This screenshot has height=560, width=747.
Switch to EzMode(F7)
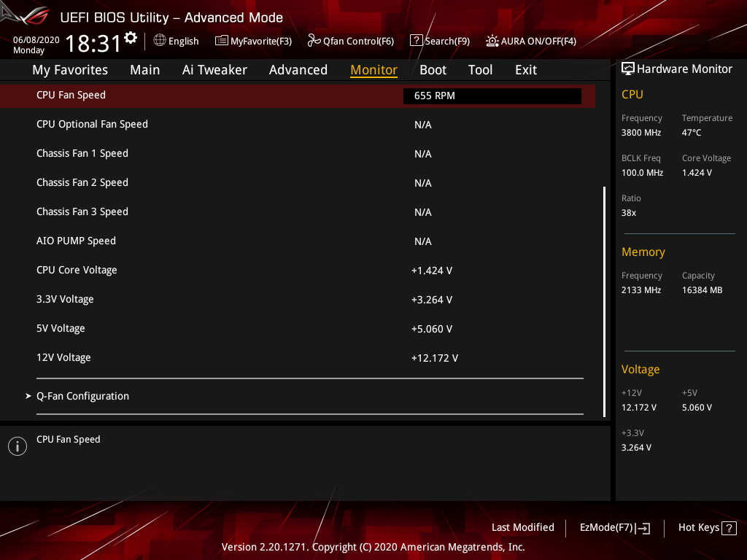click(614, 528)
